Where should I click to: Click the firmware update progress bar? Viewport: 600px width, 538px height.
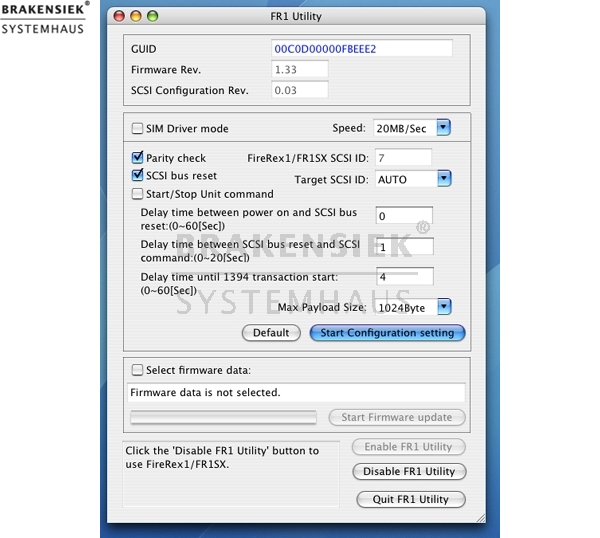coord(223,417)
